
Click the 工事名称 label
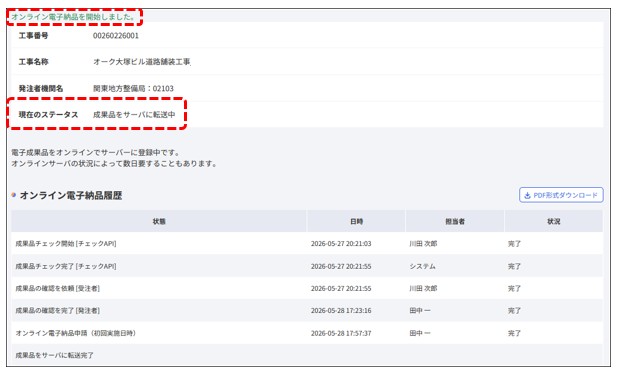(x=33, y=62)
